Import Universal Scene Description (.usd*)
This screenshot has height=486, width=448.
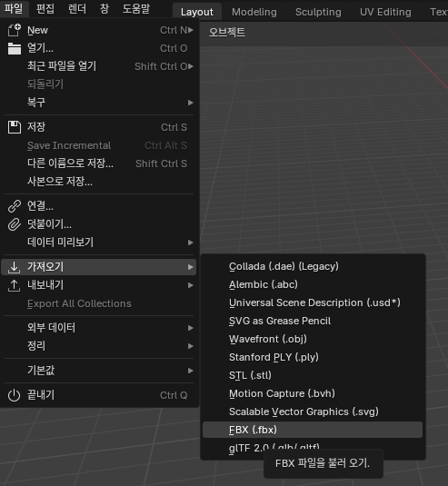tap(313, 303)
